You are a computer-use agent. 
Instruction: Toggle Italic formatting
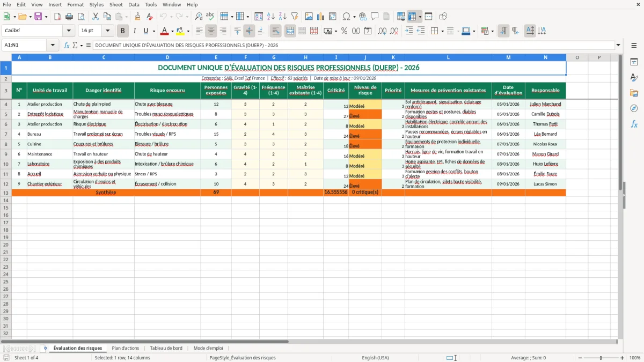(134, 31)
